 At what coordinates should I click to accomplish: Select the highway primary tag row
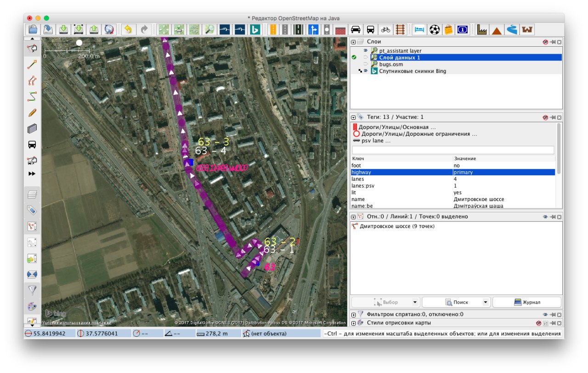[x=453, y=172]
